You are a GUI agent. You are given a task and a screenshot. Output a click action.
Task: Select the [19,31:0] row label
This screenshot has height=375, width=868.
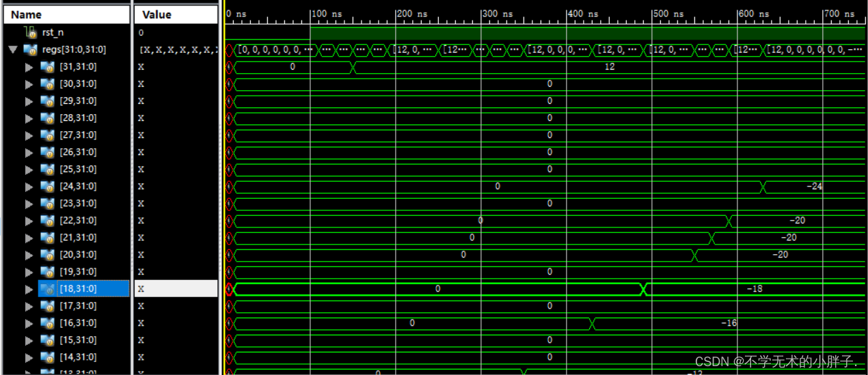click(78, 271)
